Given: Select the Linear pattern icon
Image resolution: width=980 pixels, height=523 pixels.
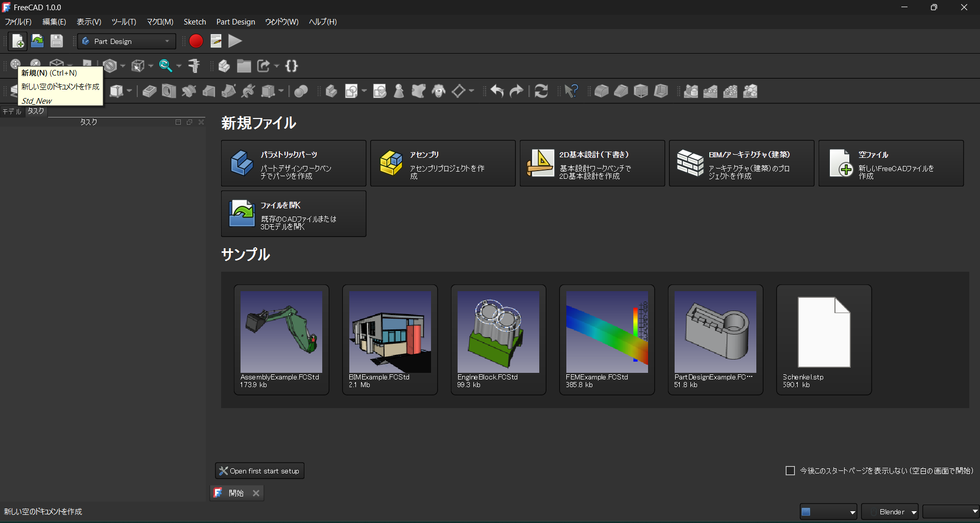Looking at the screenshot, I should pos(710,91).
